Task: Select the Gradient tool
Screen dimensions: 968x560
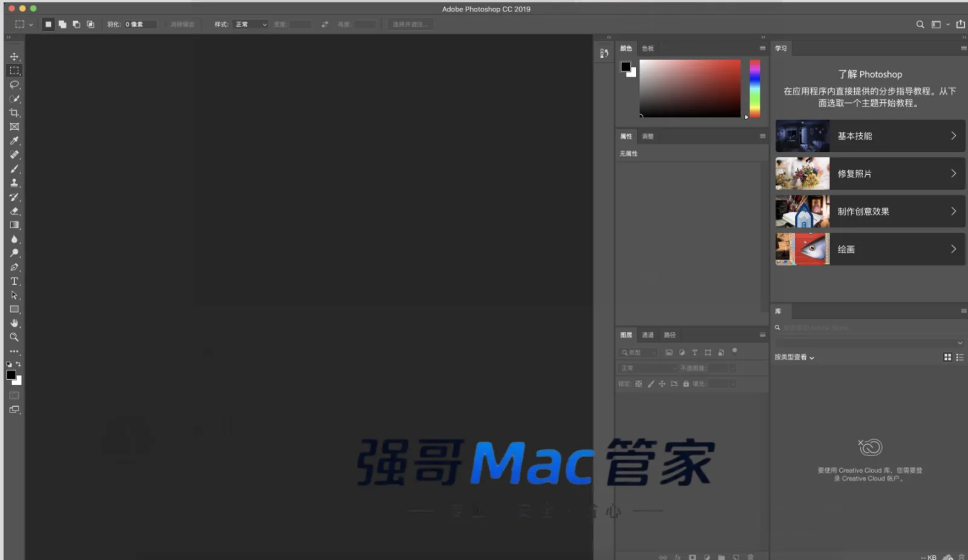Action: (x=15, y=225)
